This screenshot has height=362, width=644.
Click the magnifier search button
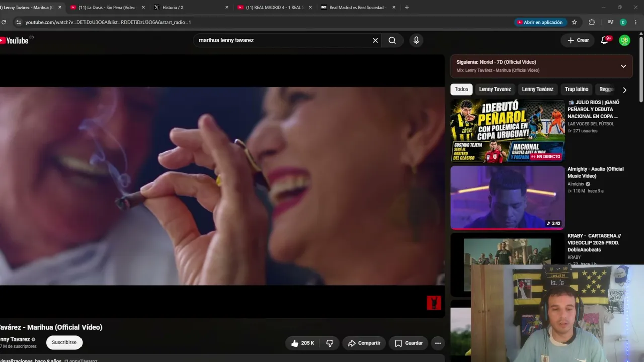[x=392, y=40]
